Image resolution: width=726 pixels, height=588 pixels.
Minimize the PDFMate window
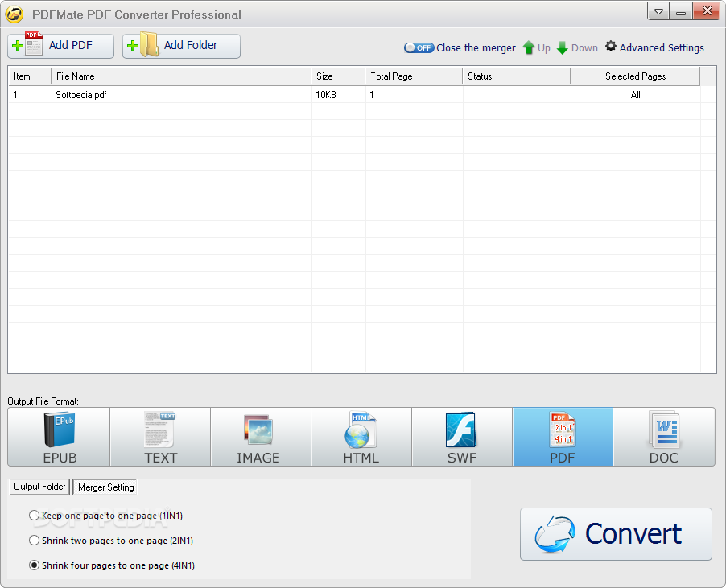pyautogui.click(x=681, y=11)
